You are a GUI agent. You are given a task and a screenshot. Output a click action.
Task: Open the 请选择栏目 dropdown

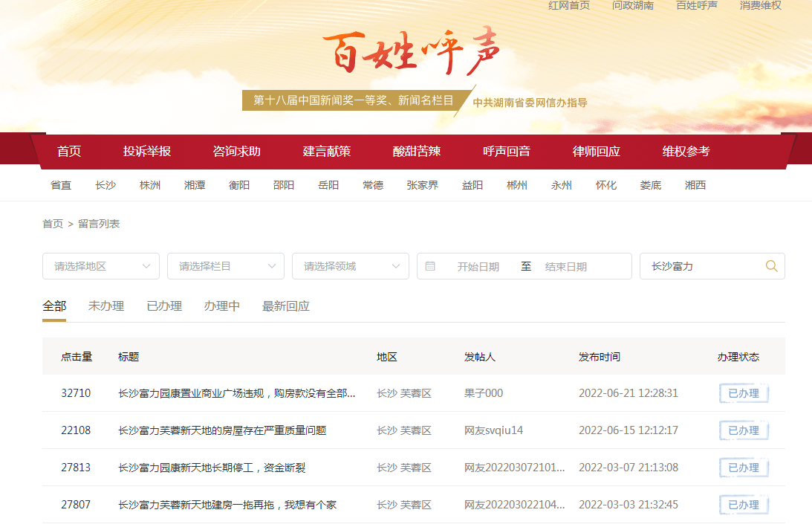(x=226, y=265)
